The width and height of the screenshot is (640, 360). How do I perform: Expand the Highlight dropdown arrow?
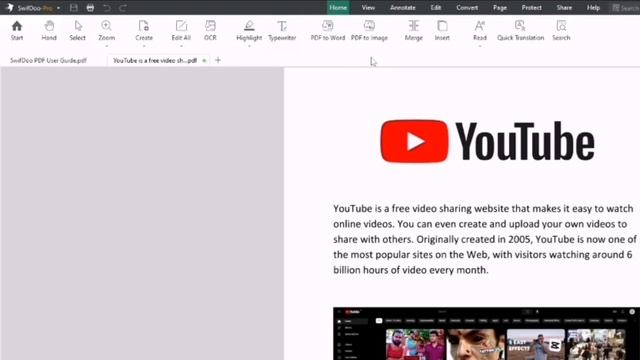click(x=249, y=46)
